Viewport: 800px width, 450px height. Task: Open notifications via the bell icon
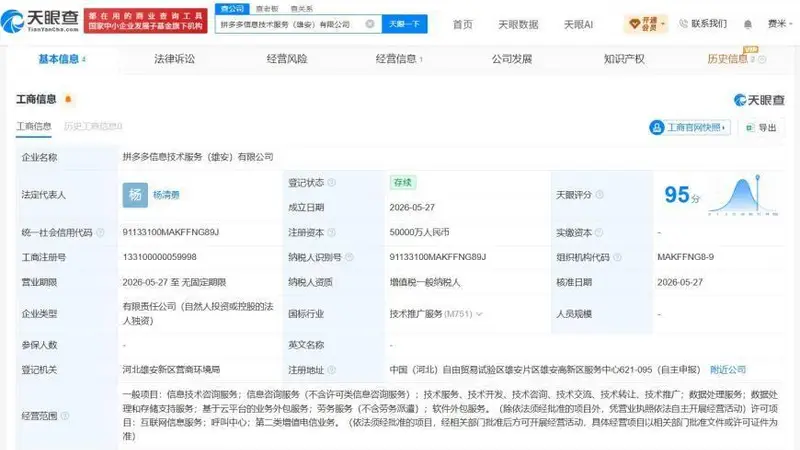(747, 24)
